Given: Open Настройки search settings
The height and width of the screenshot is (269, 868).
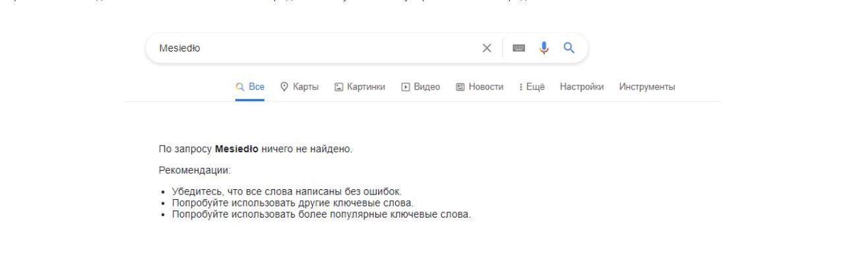Looking at the screenshot, I should (582, 87).
